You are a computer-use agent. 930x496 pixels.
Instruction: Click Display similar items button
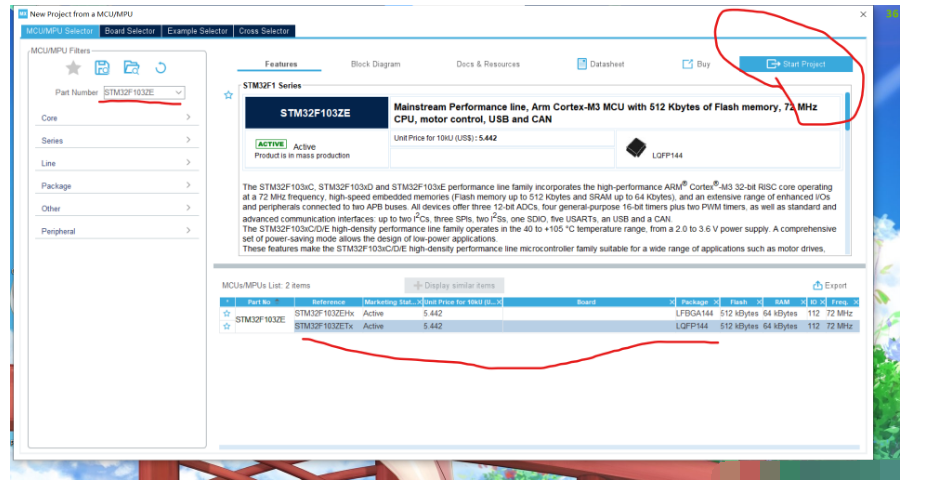pyautogui.click(x=454, y=285)
